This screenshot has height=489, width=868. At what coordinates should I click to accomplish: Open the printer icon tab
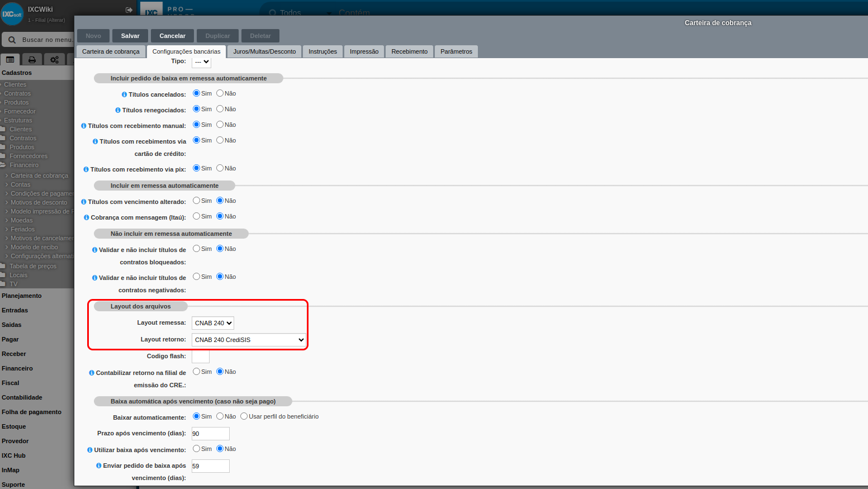tap(32, 59)
